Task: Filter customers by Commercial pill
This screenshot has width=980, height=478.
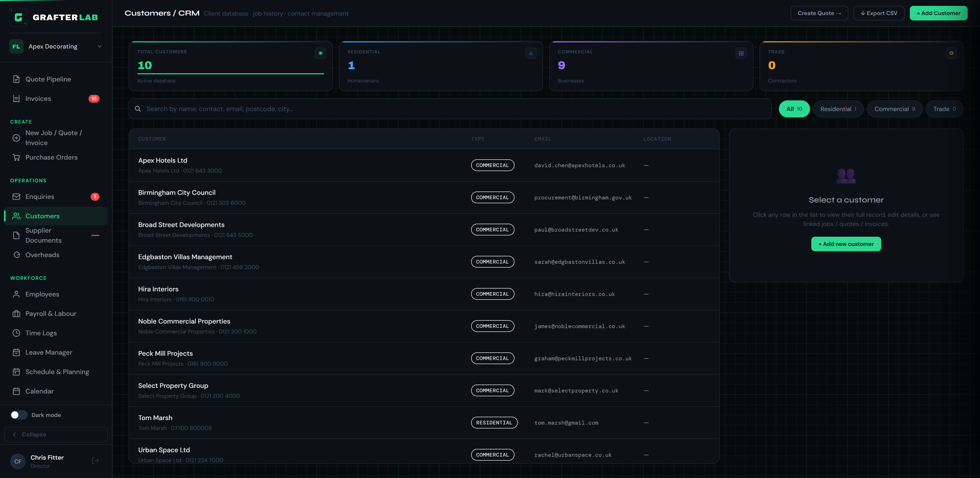Action: 895,109
